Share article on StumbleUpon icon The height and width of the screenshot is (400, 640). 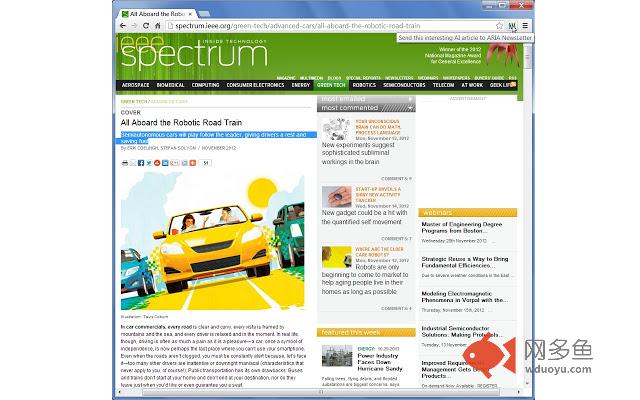pyautogui.click(x=157, y=163)
